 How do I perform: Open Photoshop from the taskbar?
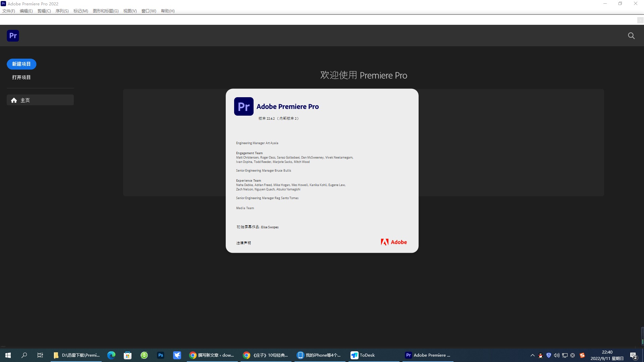[x=161, y=355]
